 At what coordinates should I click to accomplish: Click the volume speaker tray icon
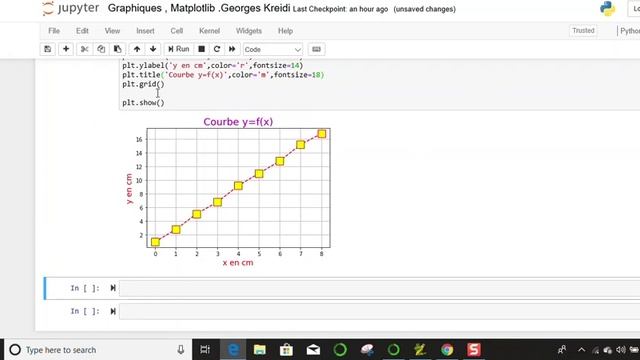(621, 350)
